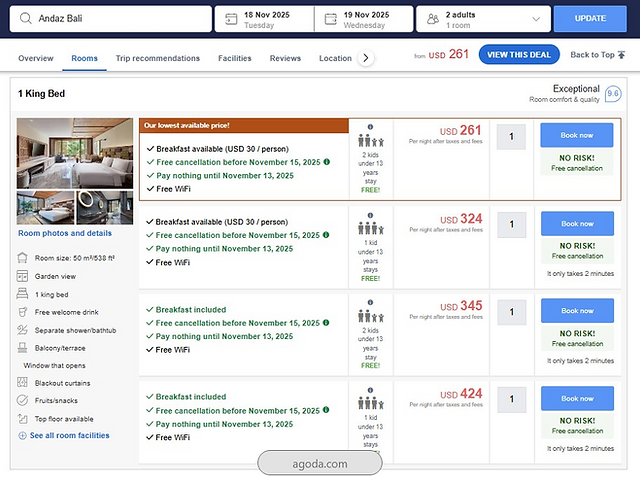Click the UPDATE search button
Viewport: 640px width, 483px height.
[590, 18]
